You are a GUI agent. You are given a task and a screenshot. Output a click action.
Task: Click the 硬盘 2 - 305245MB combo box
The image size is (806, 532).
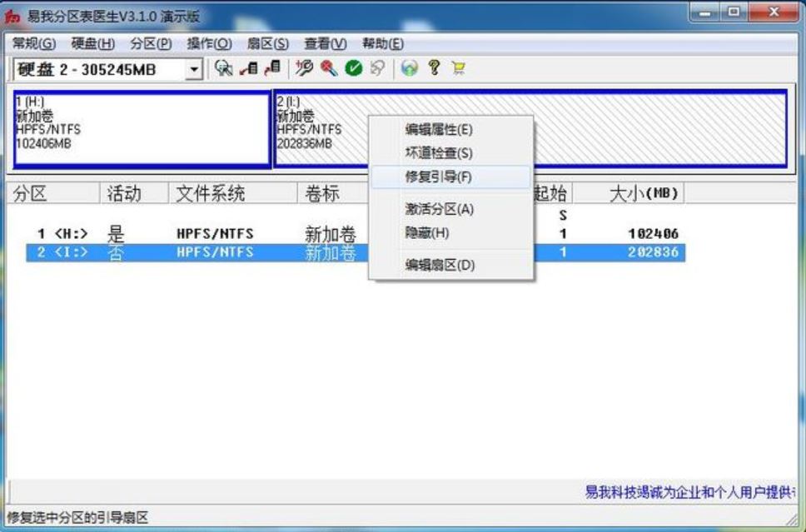pyautogui.click(x=107, y=69)
